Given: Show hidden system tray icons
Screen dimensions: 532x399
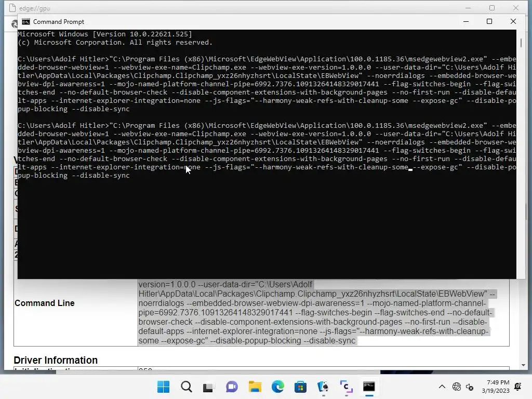Looking at the screenshot, I should tap(442, 387).
